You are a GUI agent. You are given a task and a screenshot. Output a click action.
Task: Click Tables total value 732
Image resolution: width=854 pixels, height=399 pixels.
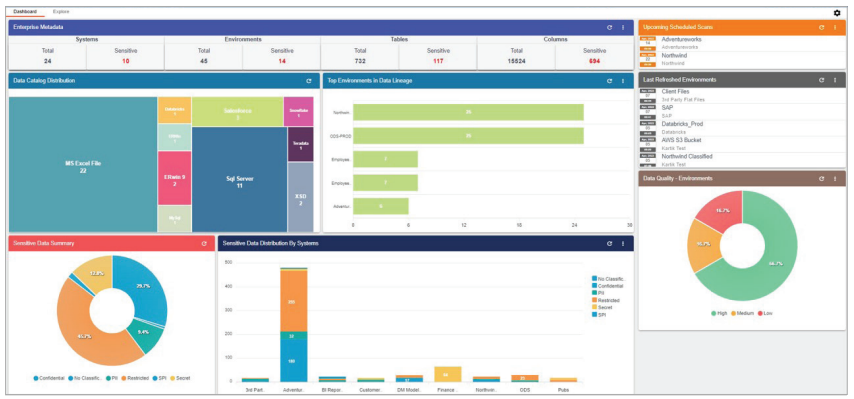point(360,61)
